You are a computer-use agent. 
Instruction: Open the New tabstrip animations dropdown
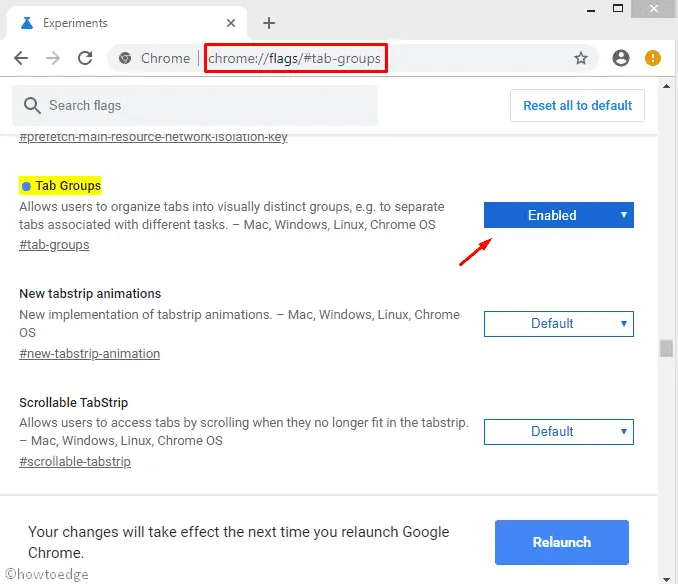[x=559, y=324]
